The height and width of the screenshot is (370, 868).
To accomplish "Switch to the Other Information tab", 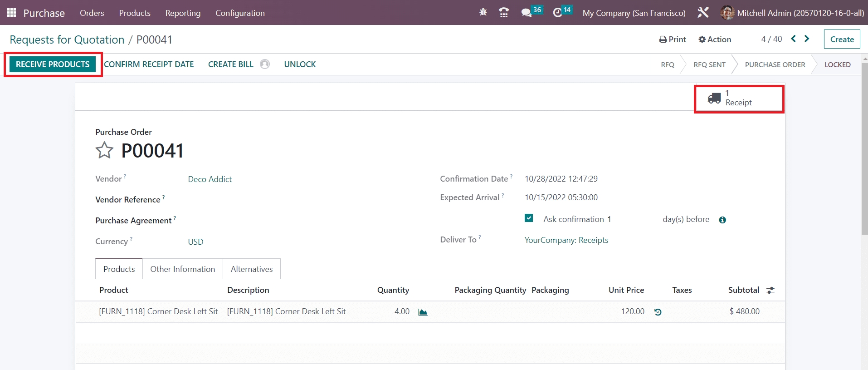I will click(x=182, y=269).
